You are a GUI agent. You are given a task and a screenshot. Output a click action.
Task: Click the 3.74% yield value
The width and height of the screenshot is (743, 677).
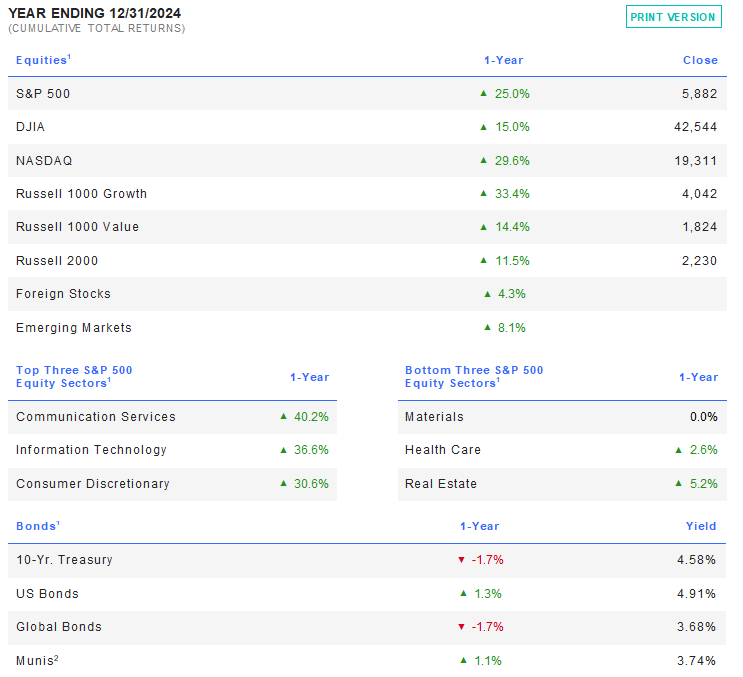[696, 660]
